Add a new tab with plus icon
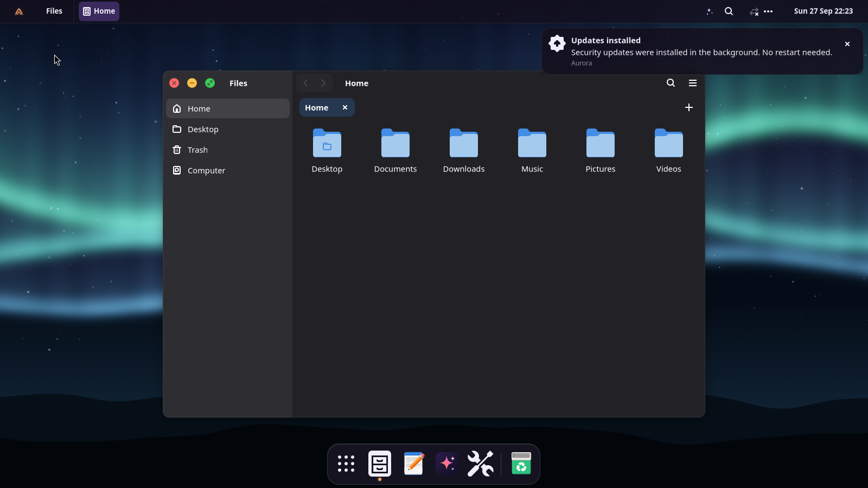Image resolution: width=868 pixels, height=488 pixels. (x=689, y=107)
